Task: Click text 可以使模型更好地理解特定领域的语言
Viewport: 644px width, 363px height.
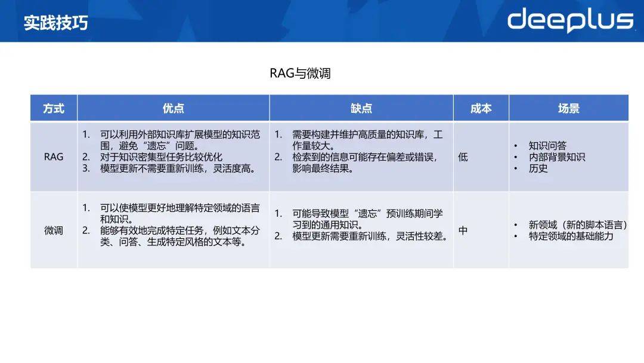Action: 180,208
